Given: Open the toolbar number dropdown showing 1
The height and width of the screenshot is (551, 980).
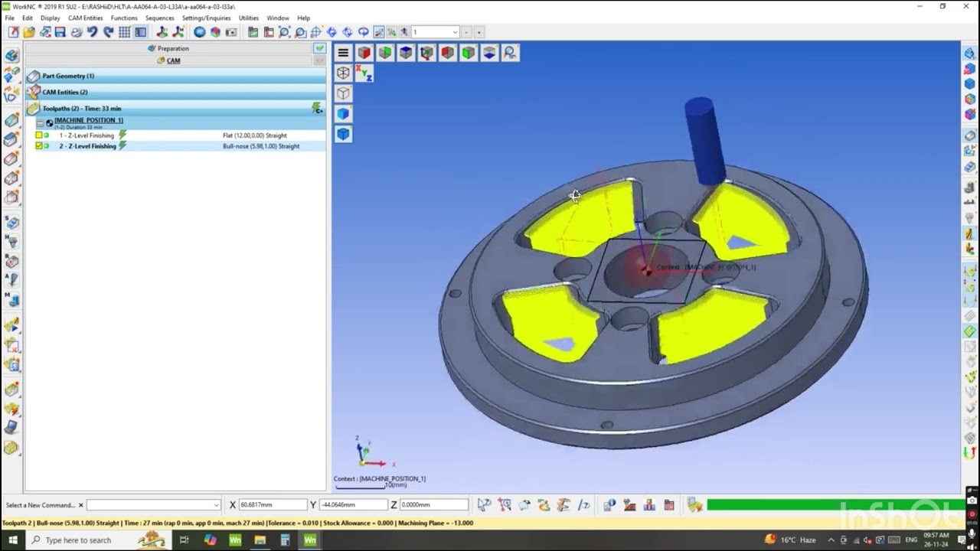Looking at the screenshot, I should click(x=455, y=32).
